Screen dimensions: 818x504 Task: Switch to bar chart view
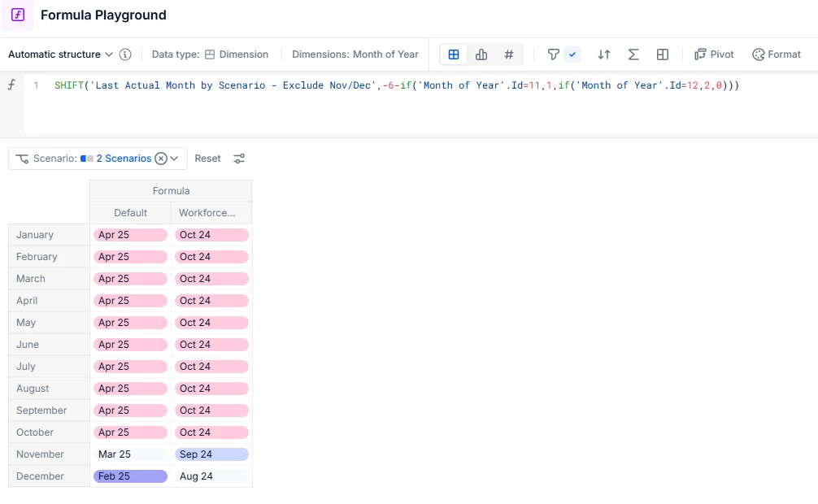pos(481,54)
